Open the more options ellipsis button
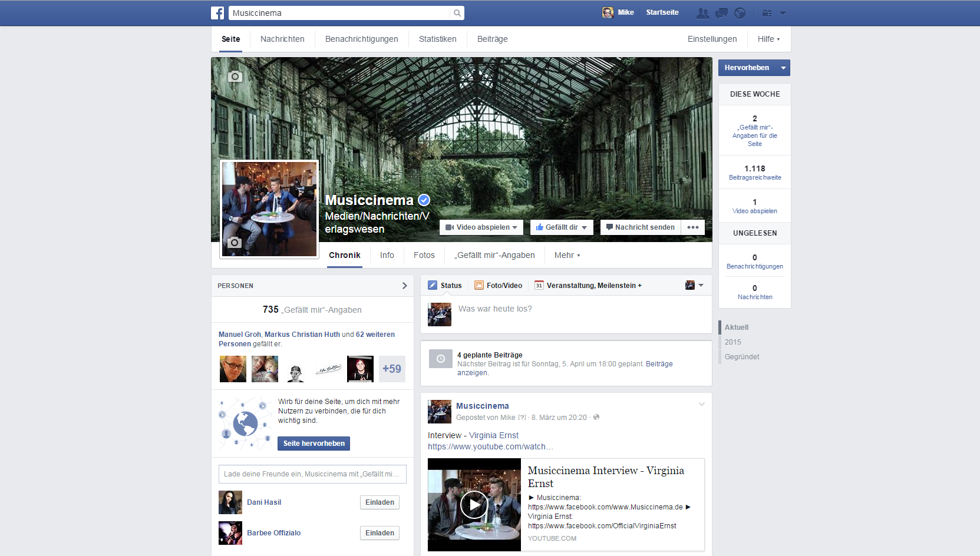The width and height of the screenshot is (980, 556). (x=693, y=227)
